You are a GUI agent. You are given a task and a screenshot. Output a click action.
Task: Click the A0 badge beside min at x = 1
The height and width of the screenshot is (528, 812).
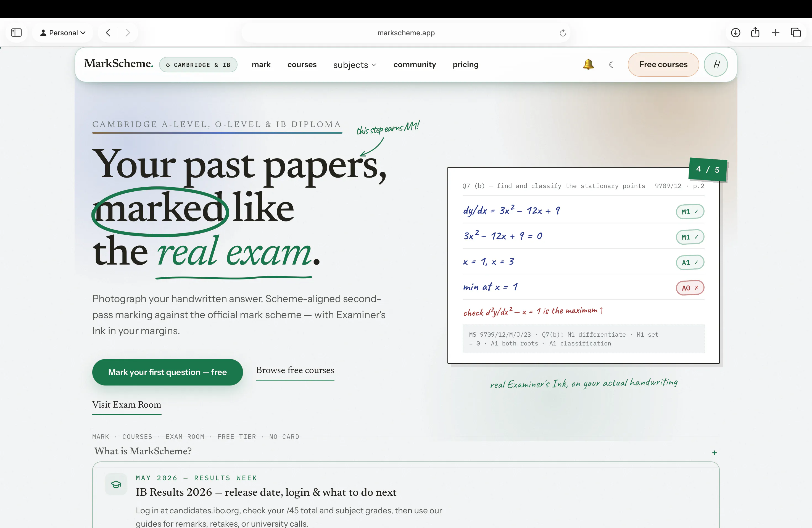click(x=690, y=287)
